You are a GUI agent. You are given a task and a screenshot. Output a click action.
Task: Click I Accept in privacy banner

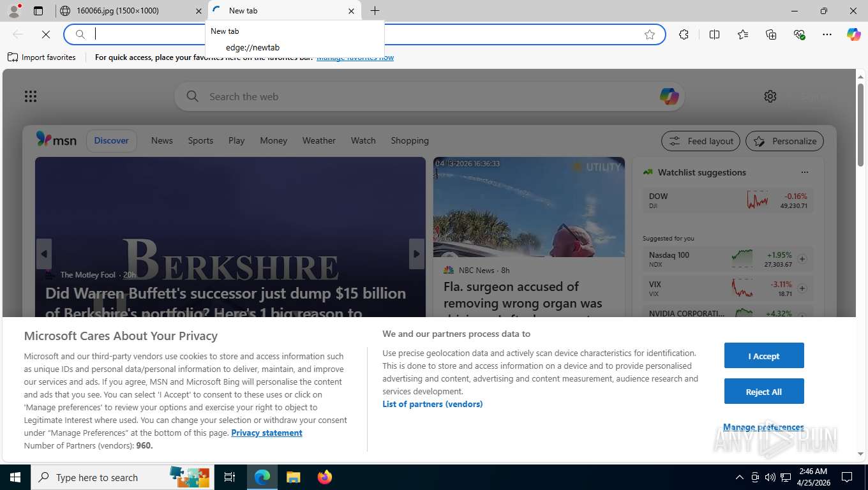click(x=764, y=355)
